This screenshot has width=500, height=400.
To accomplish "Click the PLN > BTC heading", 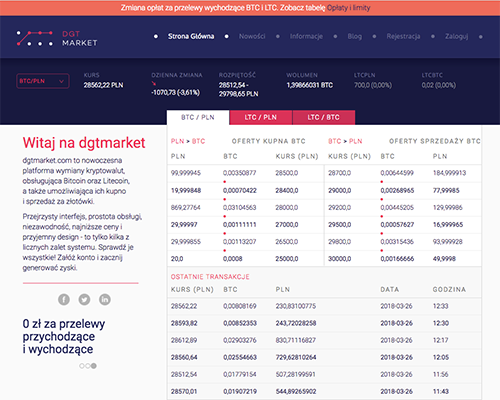I will coord(188,141).
